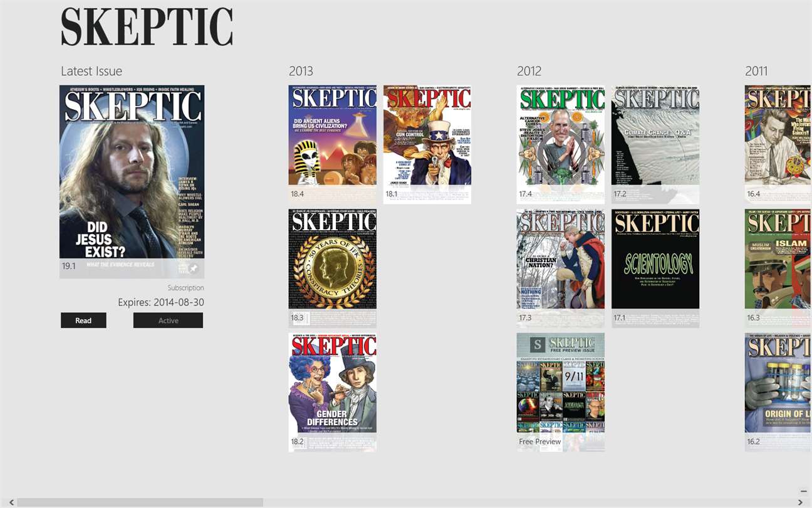Click the Active subscription button
Screen dimensions: 812x508
pos(168,320)
